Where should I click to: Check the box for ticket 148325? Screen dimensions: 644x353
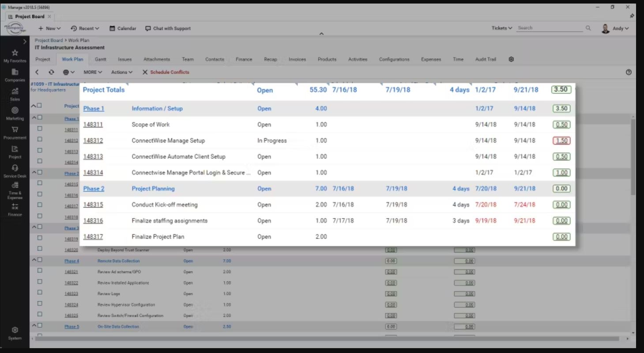40,315
